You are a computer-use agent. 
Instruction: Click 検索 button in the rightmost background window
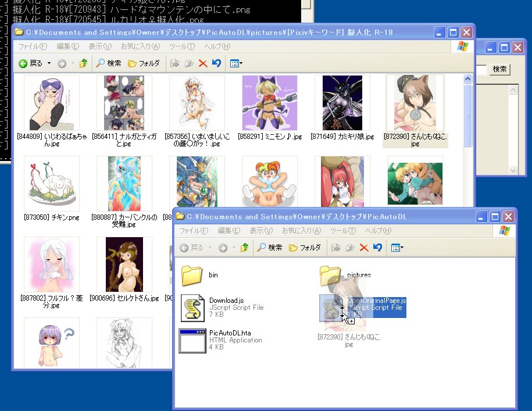499,69
